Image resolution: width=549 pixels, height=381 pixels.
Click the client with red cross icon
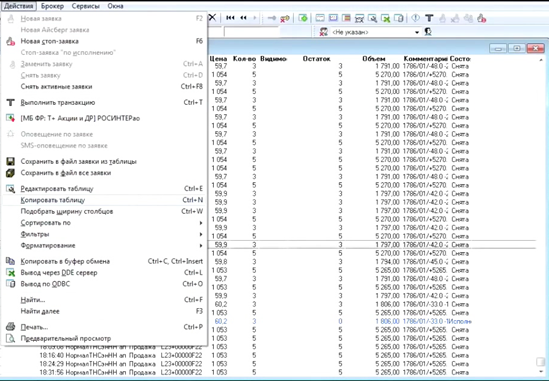(x=324, y=32)
